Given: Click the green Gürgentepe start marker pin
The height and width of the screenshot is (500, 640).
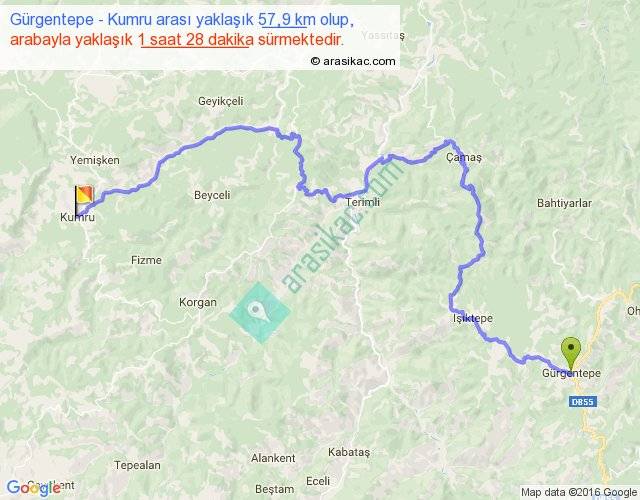Looking at the screenshot, I should tap(571, 354).
